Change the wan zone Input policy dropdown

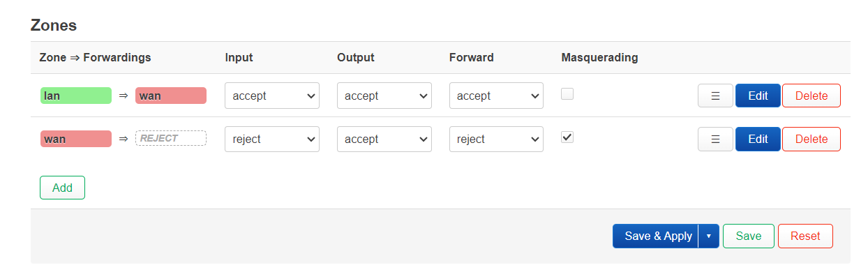tap(272, 139)
